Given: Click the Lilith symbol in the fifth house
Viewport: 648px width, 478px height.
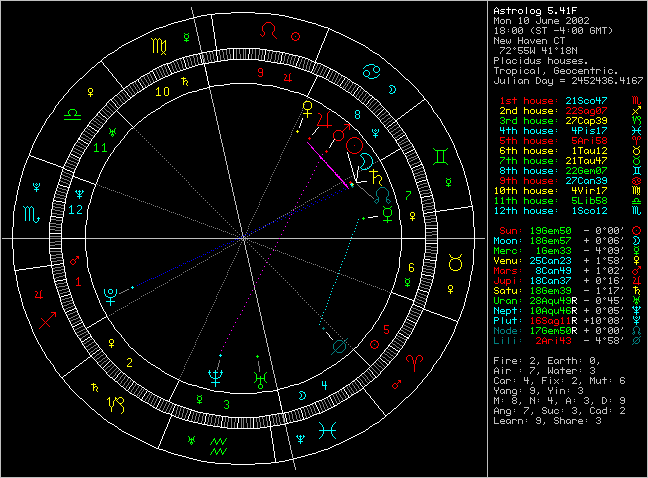Looking at the screenshot, I should coord(342,345).
